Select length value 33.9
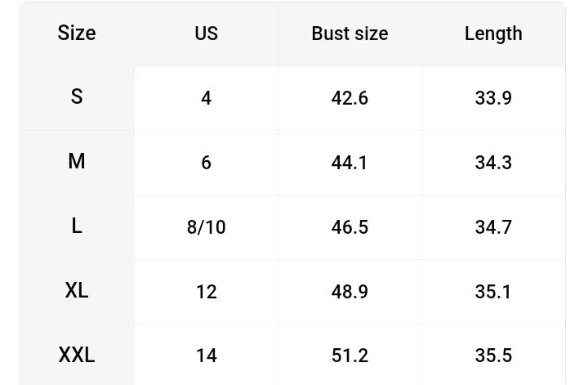588x385 pixels. click(493, 98)
